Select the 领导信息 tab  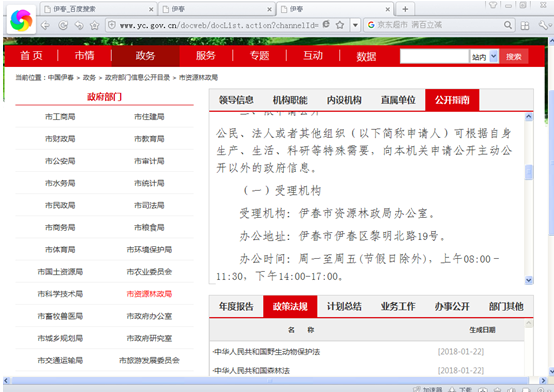coord(236,100)
